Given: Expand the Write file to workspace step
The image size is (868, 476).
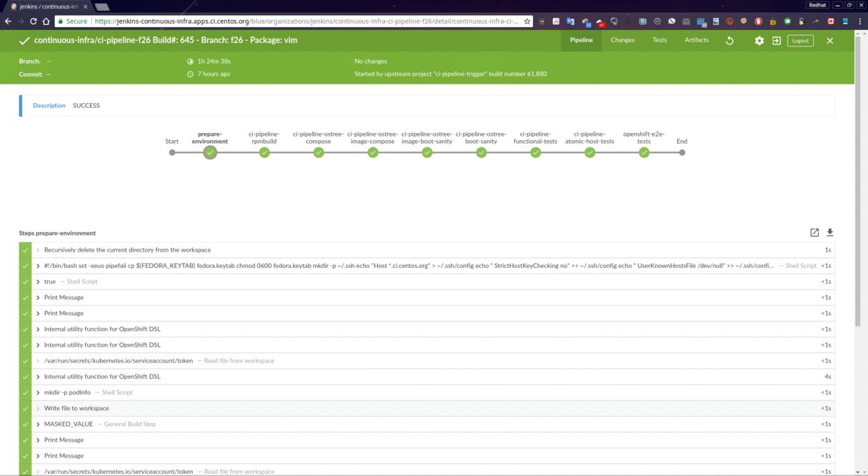Looking at the screenshot, I should (x=426, y=408).
